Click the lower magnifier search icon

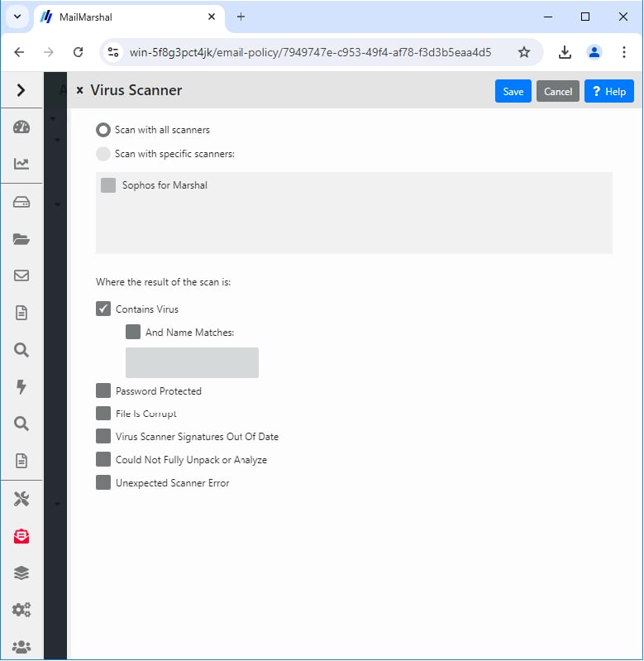coord(21,424)
